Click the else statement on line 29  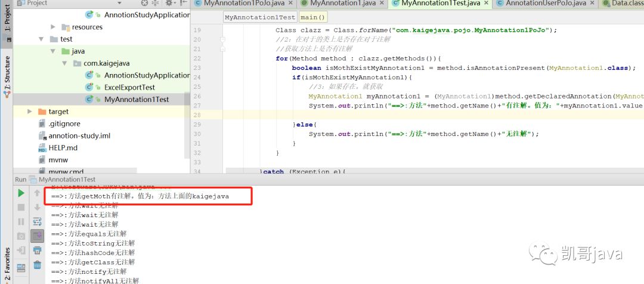303,125
